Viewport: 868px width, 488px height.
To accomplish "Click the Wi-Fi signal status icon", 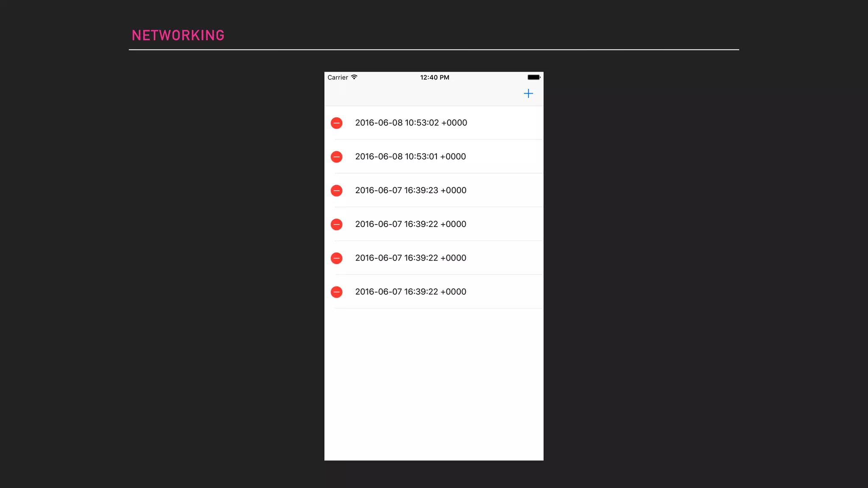I will tap(354, 77).
